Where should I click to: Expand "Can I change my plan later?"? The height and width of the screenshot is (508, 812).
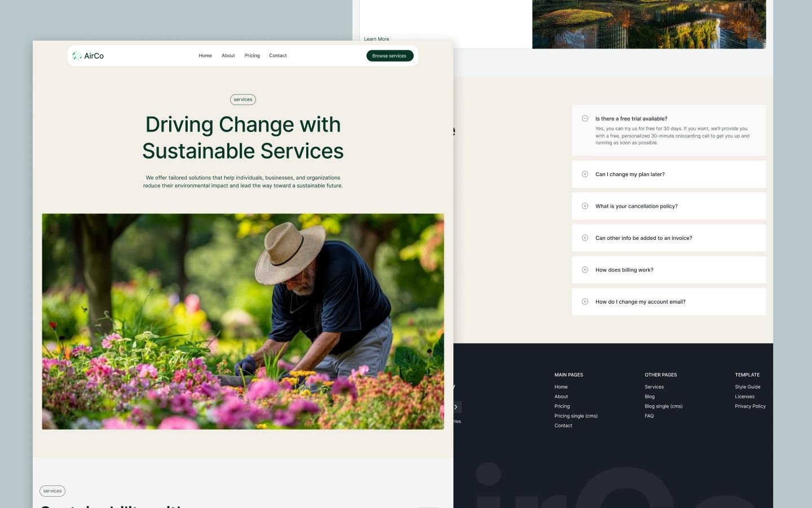[630, 174]
